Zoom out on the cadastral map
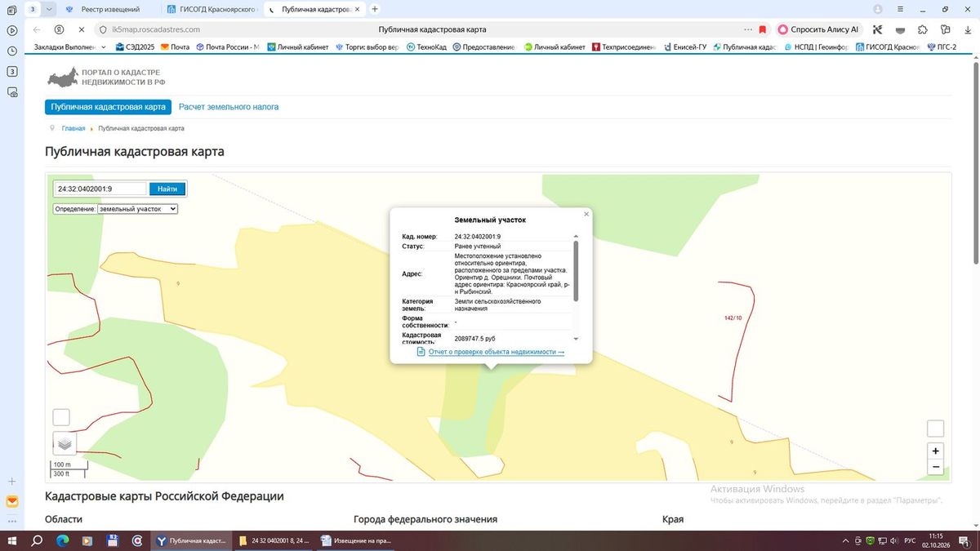Image resolution: width=980 pixels, height=551 pixels. pos(936,468)
